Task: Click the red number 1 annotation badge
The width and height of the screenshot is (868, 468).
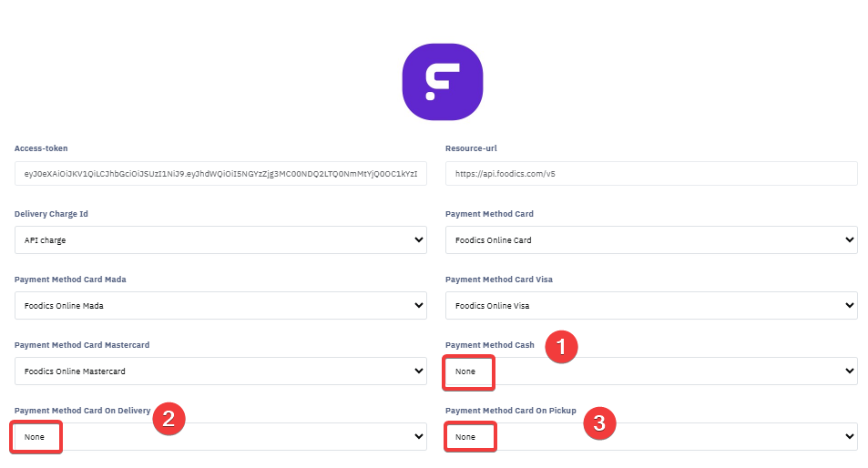Action: [561, 347]
